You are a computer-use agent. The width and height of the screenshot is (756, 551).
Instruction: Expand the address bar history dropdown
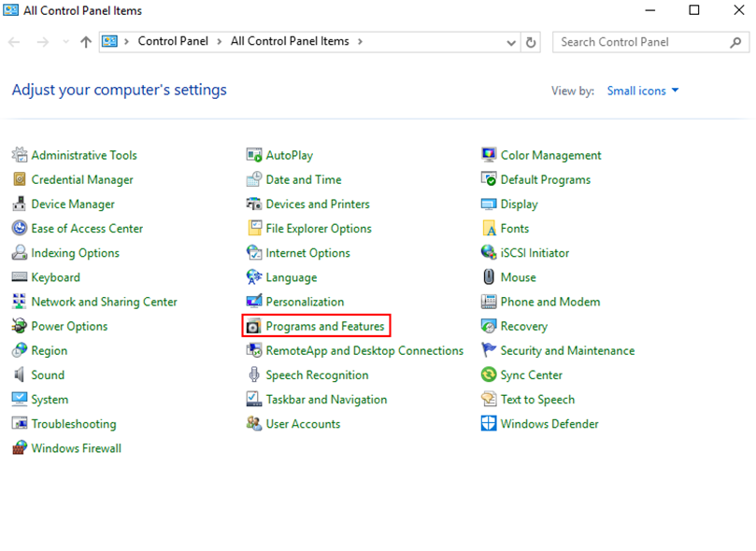(x=511, y=42)
